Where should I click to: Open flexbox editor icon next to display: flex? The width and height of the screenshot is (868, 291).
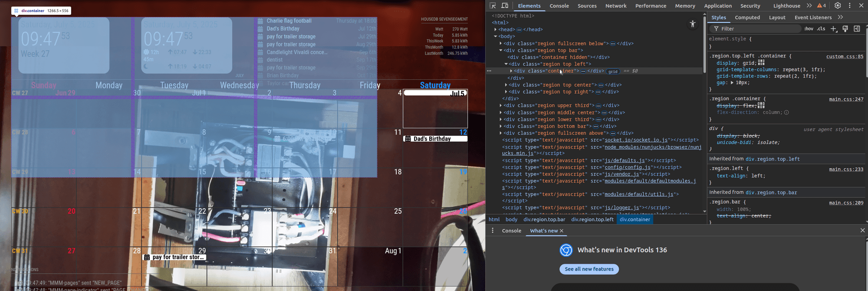pos(761,105)
